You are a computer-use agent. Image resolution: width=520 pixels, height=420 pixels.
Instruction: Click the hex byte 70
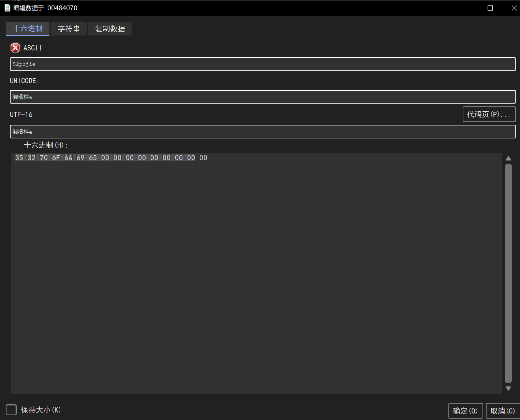click(x=44, y=157)
